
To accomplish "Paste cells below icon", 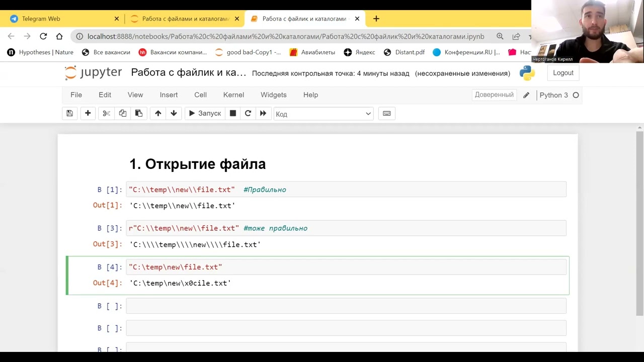I will [x=139, y=114].
